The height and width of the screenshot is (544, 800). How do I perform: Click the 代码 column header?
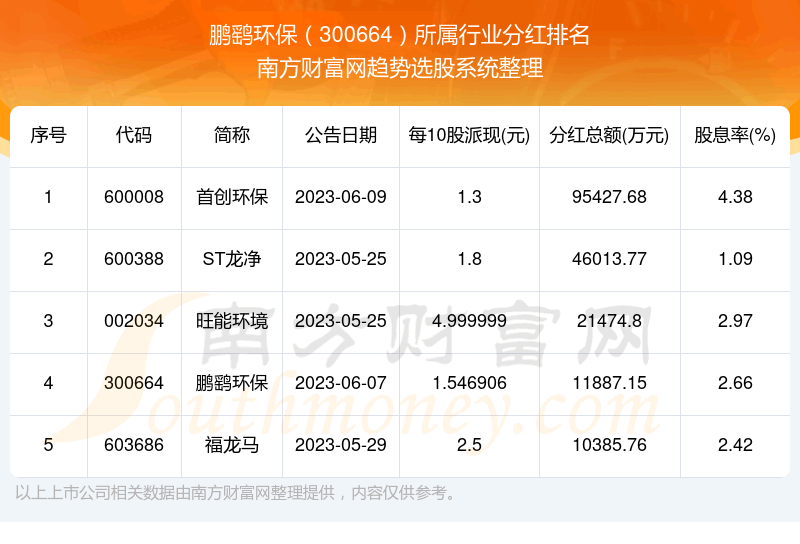tap(134, 135)
